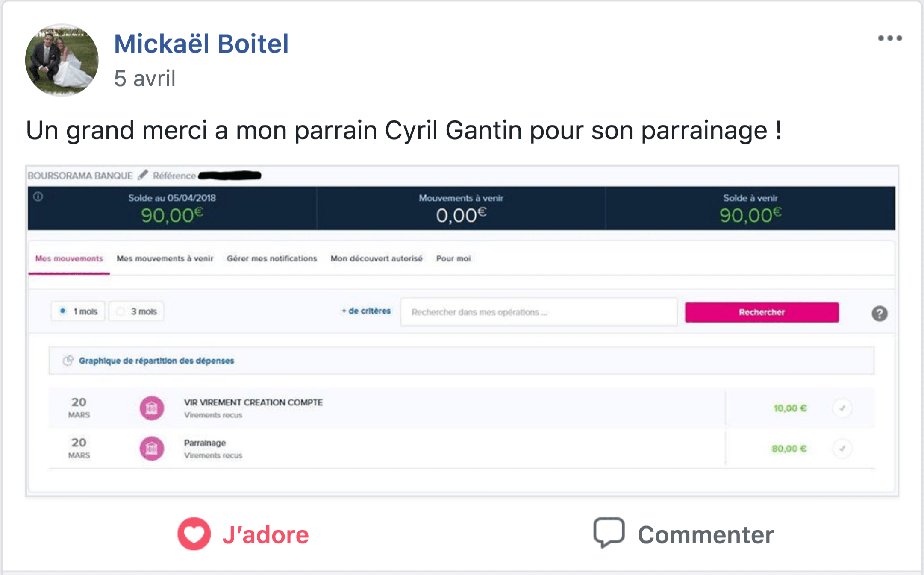Click the bank icon on Parrainage row

[x=152, y=449]
